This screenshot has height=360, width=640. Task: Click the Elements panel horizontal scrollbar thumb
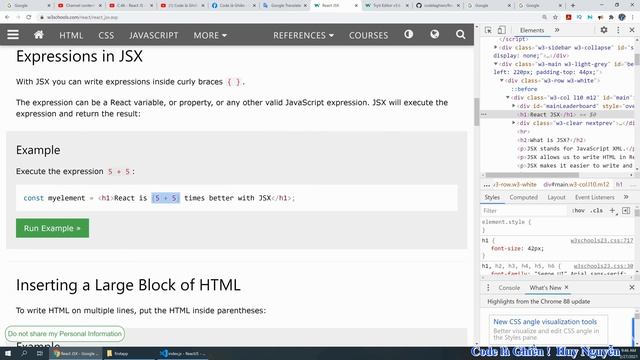point(532,175)
